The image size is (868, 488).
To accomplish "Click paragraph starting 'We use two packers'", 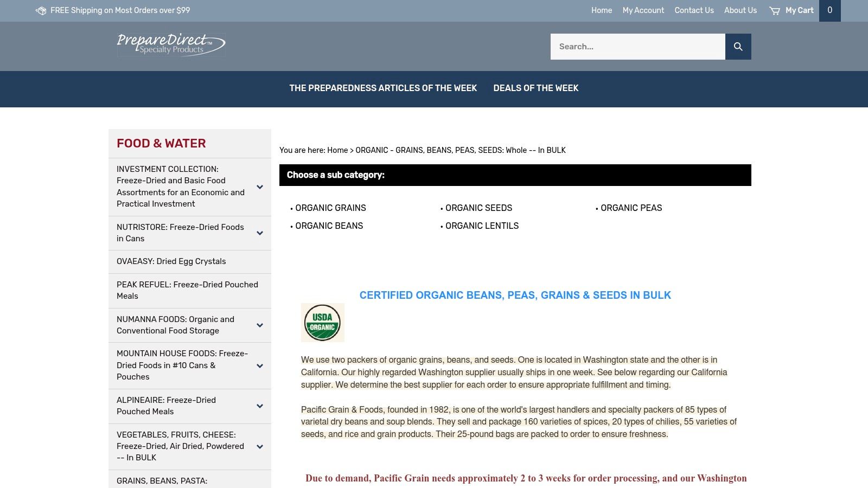I will pos(514,373).
